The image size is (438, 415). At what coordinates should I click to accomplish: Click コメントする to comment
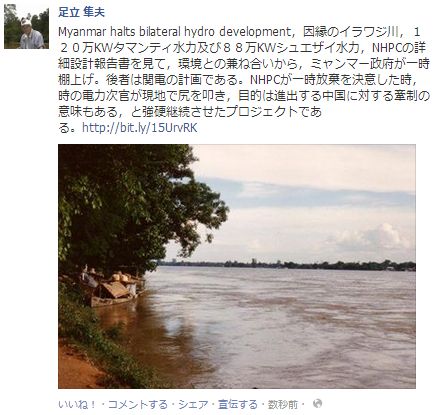click(138, 404)
